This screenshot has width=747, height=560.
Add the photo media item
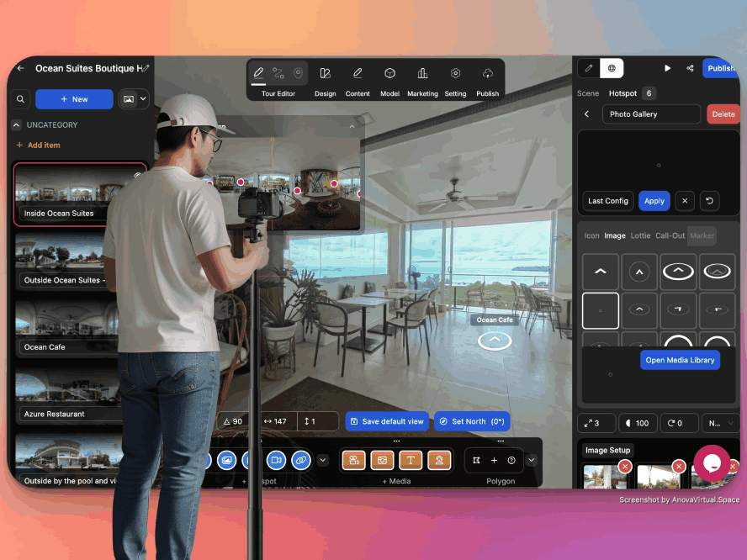tap(383, 460)
